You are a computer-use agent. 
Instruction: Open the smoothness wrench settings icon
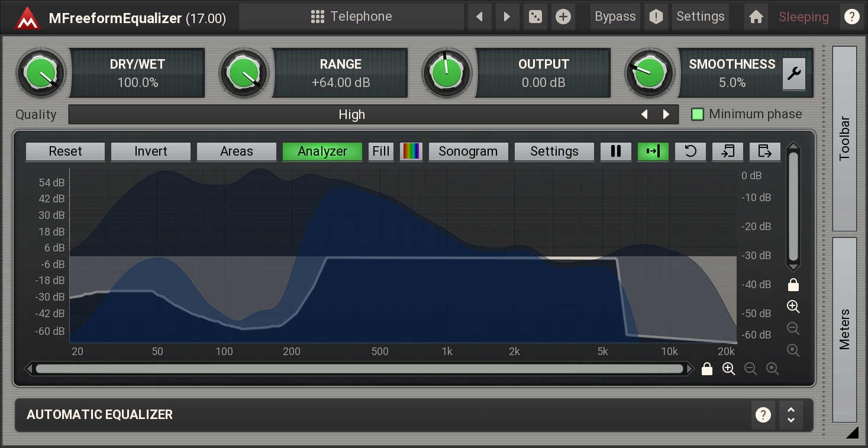tap(793, 74)
